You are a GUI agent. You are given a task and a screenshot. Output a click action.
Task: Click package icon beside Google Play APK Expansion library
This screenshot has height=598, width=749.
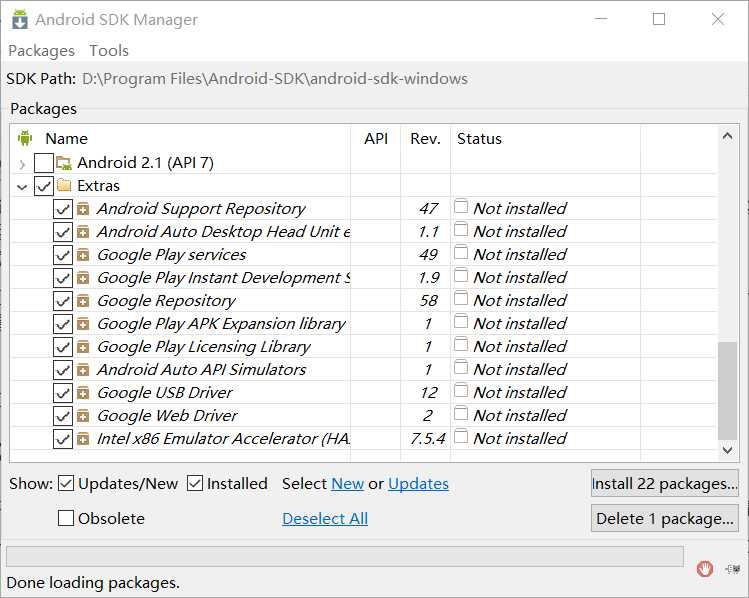83,324
